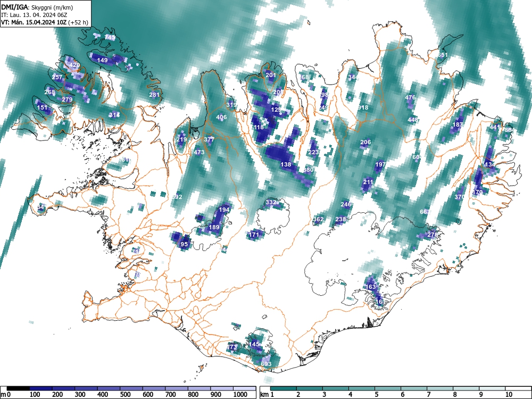The image size is (532, 399).
Task: Click the 223 value on the map
Action: pyautogui.click(x=313, y=152)
